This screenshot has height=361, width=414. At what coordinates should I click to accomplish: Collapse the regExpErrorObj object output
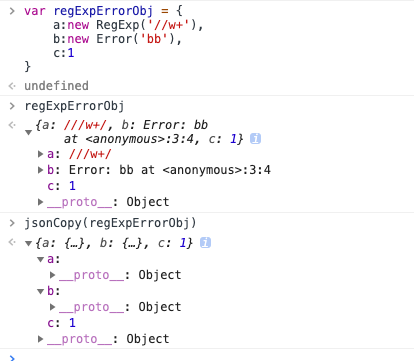29,132
